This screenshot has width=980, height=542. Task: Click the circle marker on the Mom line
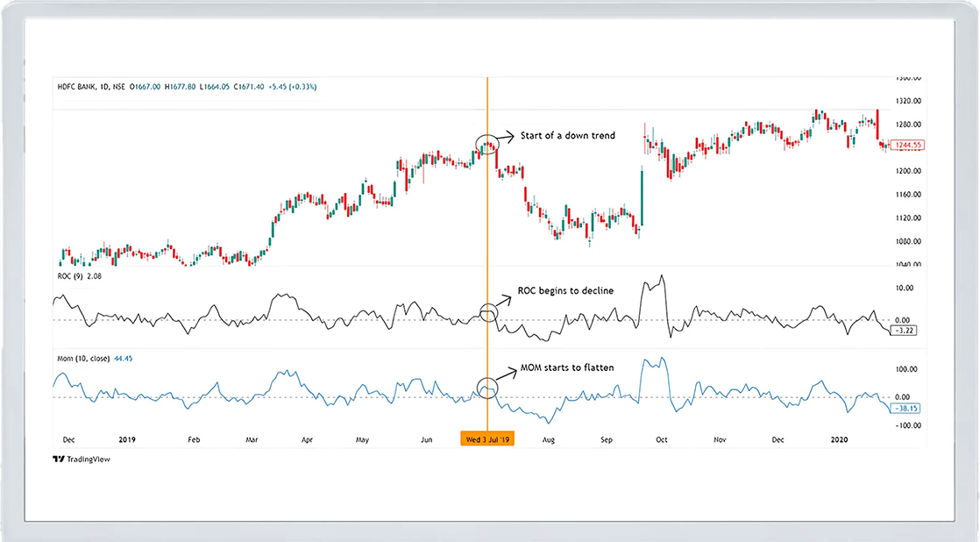point(486,387)
